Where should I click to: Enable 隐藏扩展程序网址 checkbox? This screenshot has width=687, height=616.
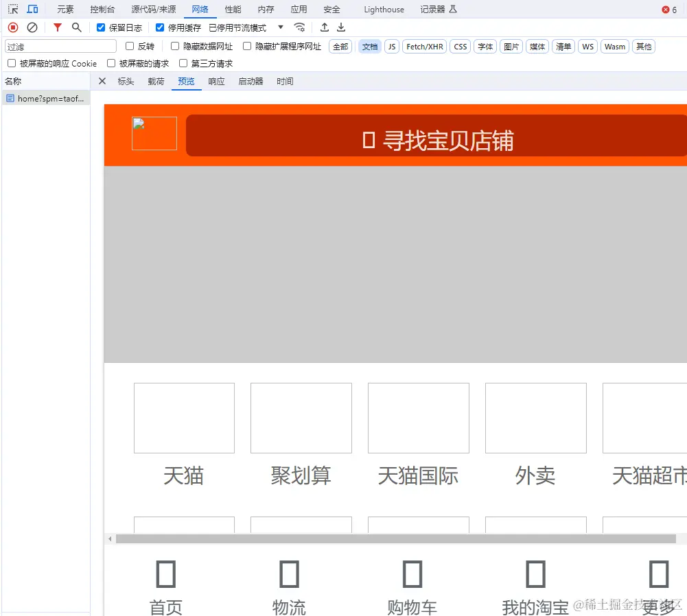tap(247, 46)
